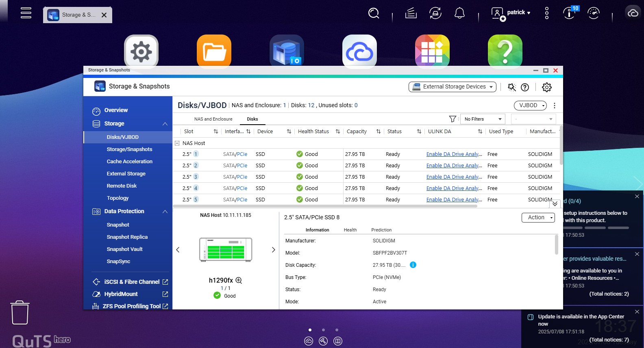Go to the second desktop page dot
This screenshot has height=348, width=644.
click(323, 330)
